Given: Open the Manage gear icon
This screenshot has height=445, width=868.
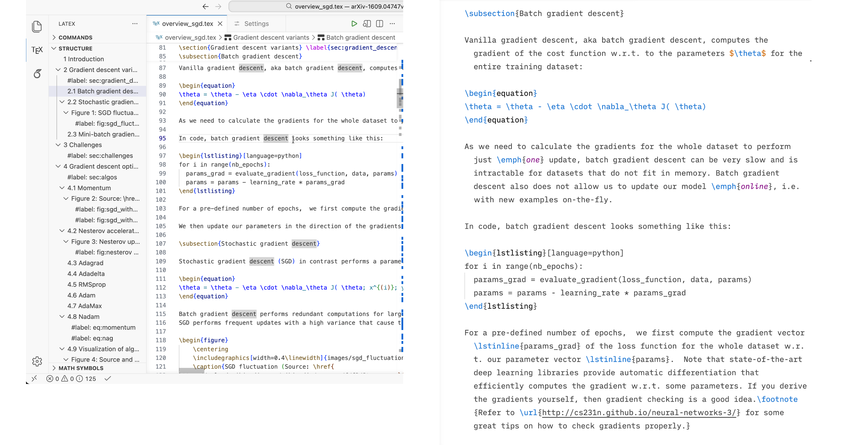Looking at the screenshot, I should click(37, 361).
